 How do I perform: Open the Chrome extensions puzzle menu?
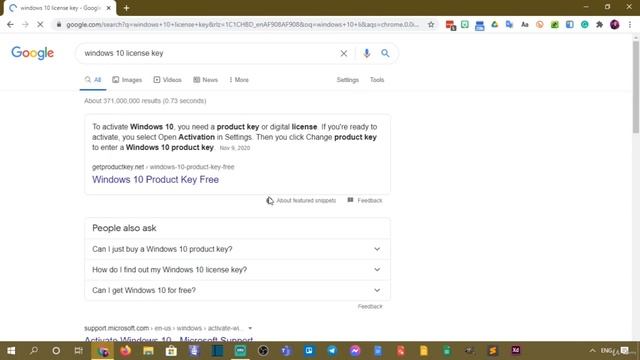[x=599, y=24]
